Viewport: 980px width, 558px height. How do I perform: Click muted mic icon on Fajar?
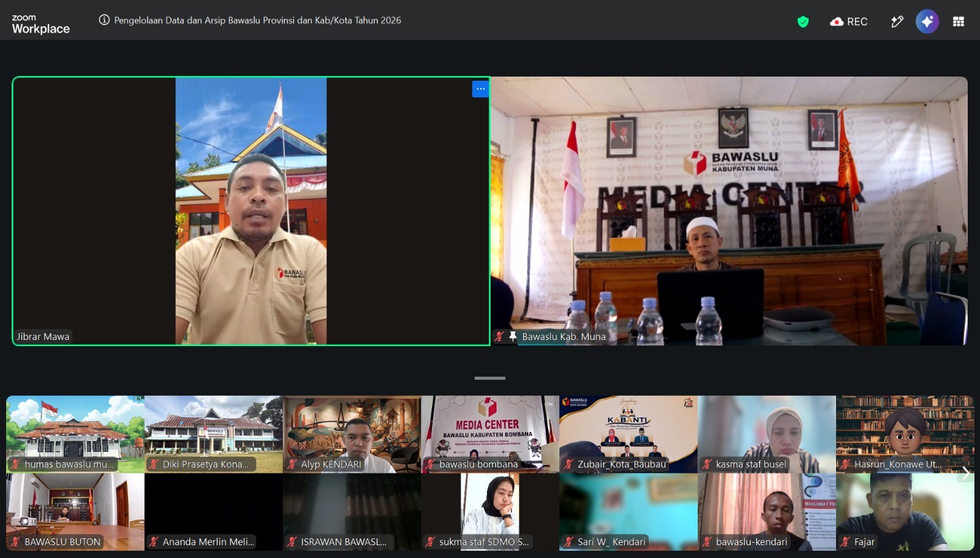point(846,541)
